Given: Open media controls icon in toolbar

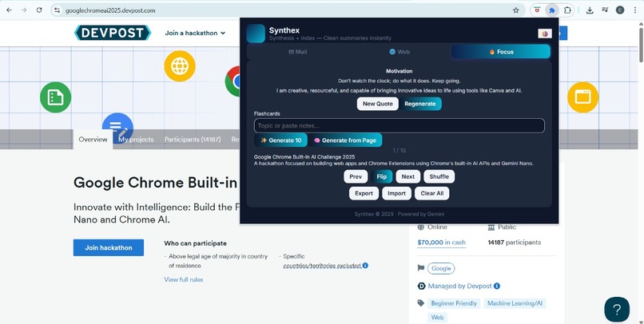Looking at the screenshot, I should pyautogui.click(x=605, y=10).
